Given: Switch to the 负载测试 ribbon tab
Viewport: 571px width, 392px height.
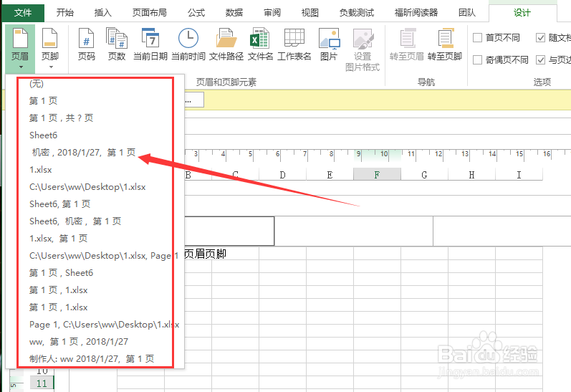Looking at the screenshot, I should pyautogui.click(x=357, y=13).
